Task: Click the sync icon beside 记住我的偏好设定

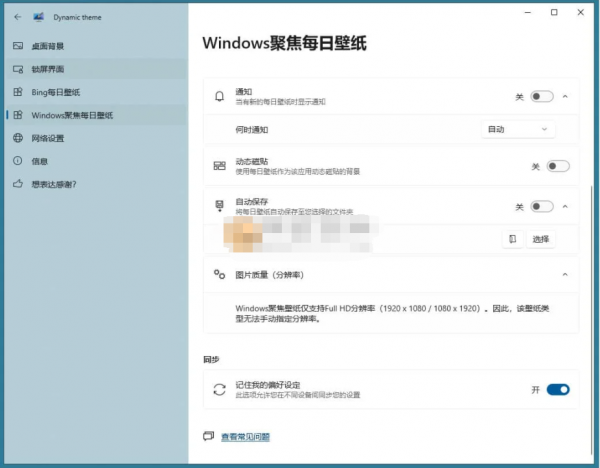Action: tap(220, 389)
